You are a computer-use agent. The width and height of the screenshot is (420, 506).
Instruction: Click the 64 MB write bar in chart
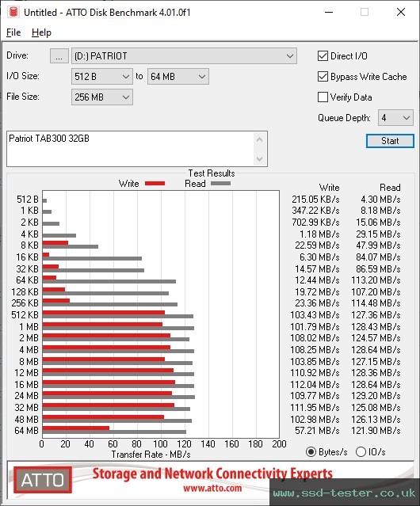click(76, 428)
